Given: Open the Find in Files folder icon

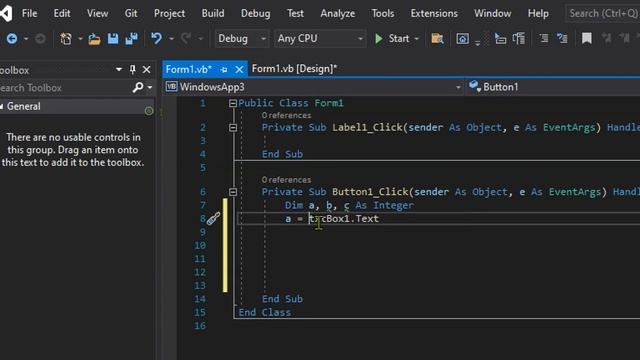Looking at the screenshot, I should (x=437, y=39).
